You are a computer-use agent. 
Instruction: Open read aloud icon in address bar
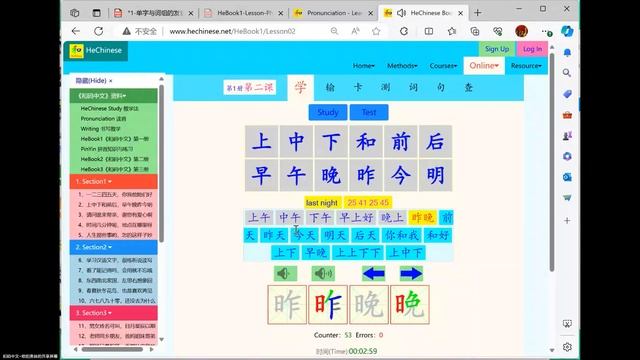[x=355, y=31]
